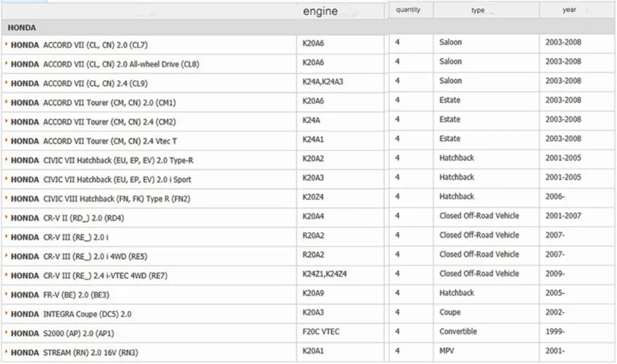Select engine cell K20A2
The width and height of the screenshot is (617, 364).
313,159
